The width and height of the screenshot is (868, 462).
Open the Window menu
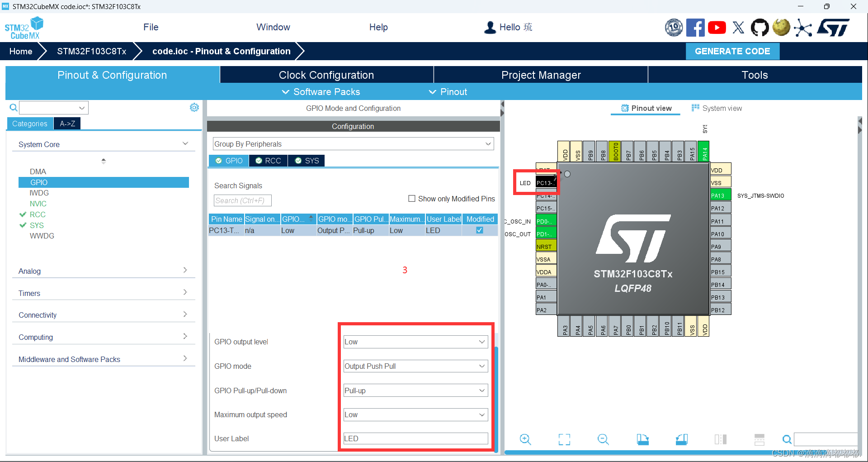pos(273,27)
